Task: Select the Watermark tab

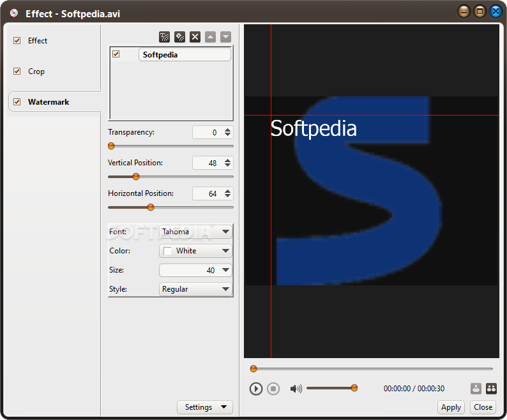Action: (54, 102)
